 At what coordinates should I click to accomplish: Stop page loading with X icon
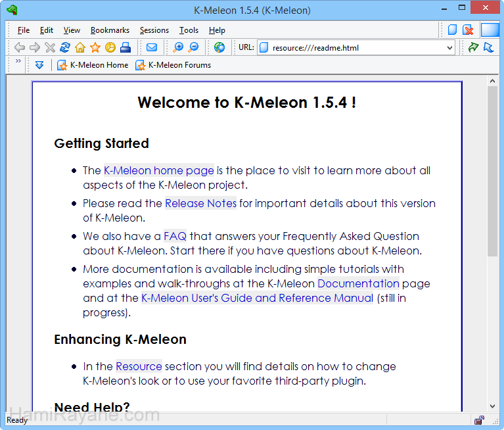coord(50,47)
